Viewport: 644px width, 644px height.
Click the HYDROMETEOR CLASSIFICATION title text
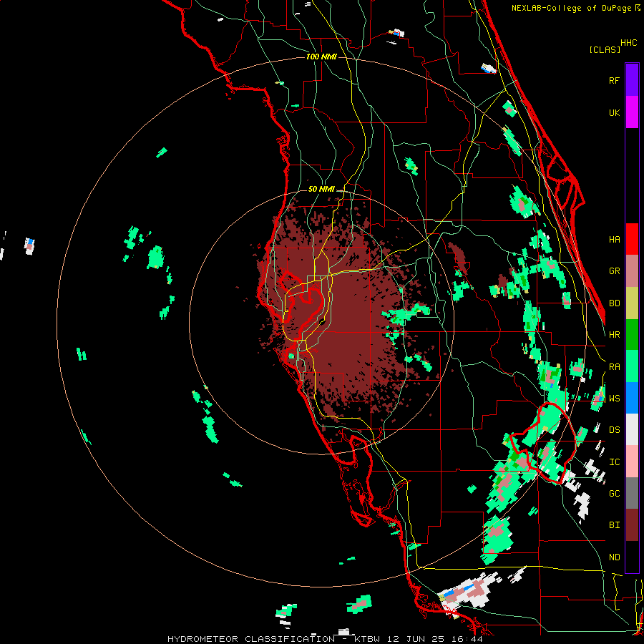point(251,639)
